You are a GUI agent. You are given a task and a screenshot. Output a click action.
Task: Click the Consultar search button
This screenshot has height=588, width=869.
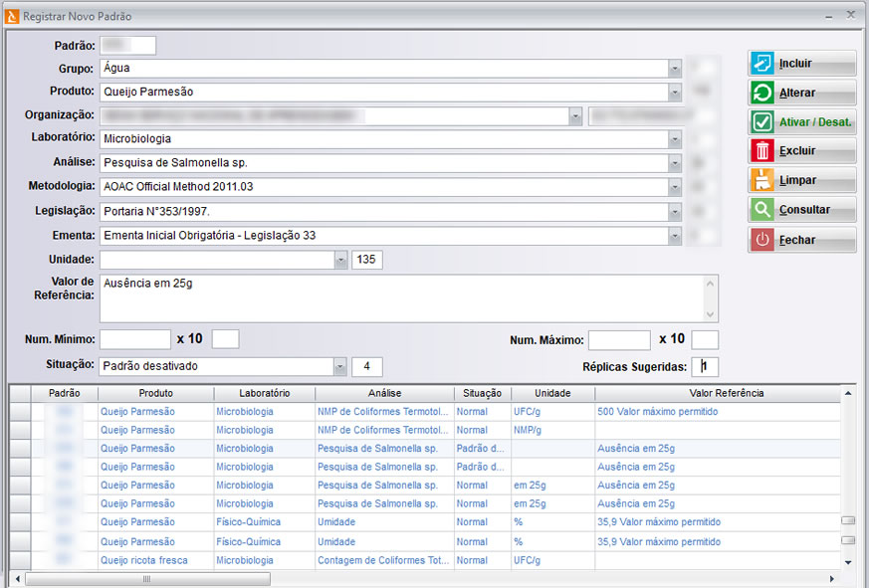pos(802,210)
